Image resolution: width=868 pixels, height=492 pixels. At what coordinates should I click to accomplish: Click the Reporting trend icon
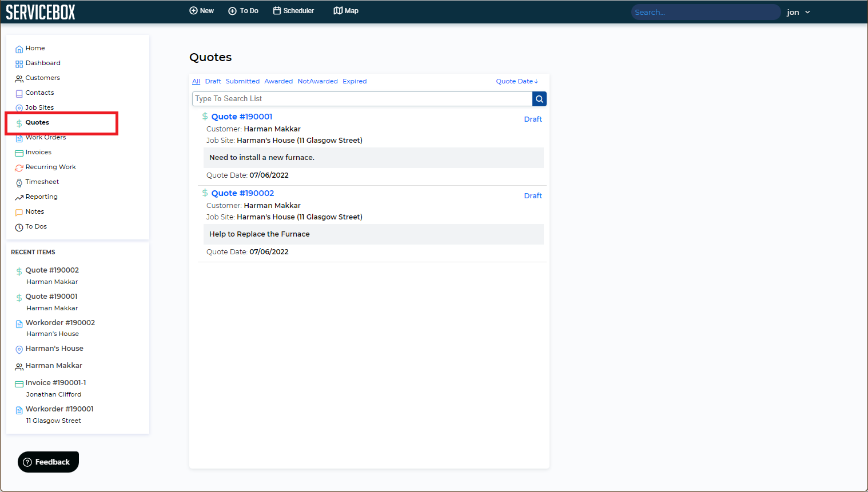[19, 198]
